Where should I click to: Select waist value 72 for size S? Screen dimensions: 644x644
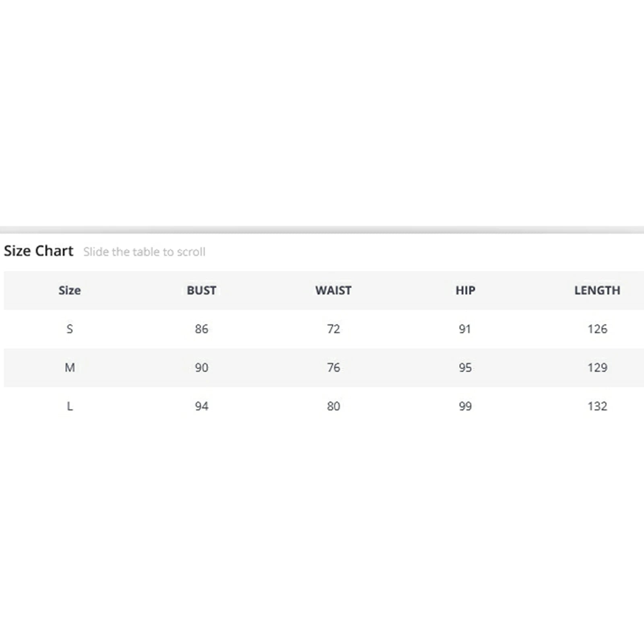pyautogui.click(x=333, y=329)
